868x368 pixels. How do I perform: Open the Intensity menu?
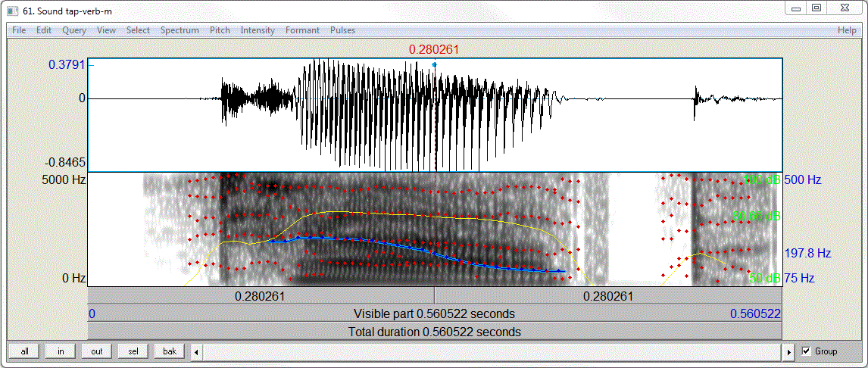point(258,30)
